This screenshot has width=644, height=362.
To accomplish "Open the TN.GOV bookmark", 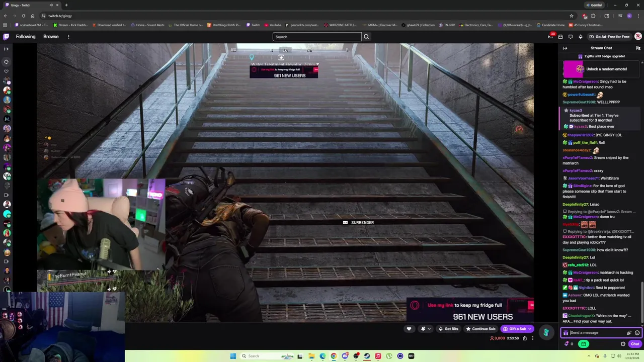I will pos(447,25).
